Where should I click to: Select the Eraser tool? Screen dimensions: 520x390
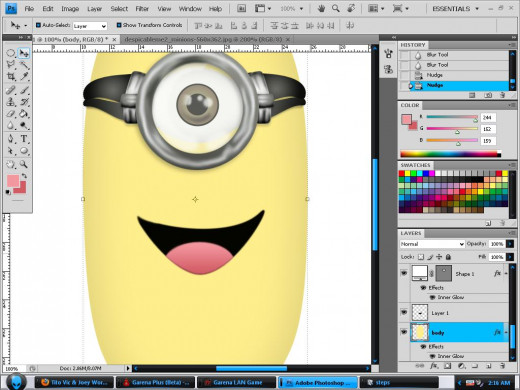click(x=11, y=114)
